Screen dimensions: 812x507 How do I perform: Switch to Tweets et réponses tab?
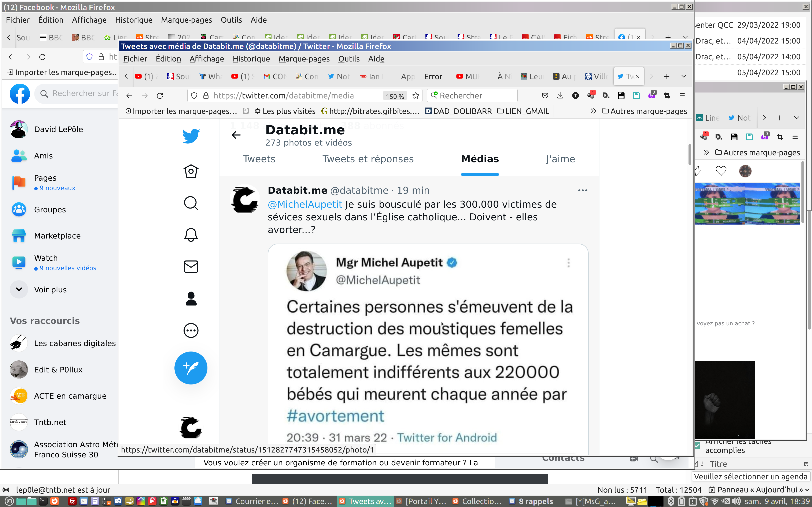(368, 159)
